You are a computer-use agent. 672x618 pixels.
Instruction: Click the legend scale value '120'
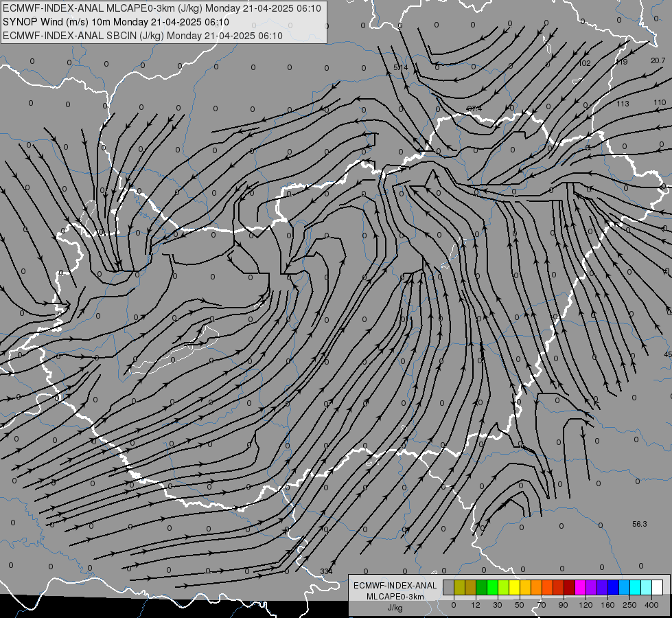[586, 605]
